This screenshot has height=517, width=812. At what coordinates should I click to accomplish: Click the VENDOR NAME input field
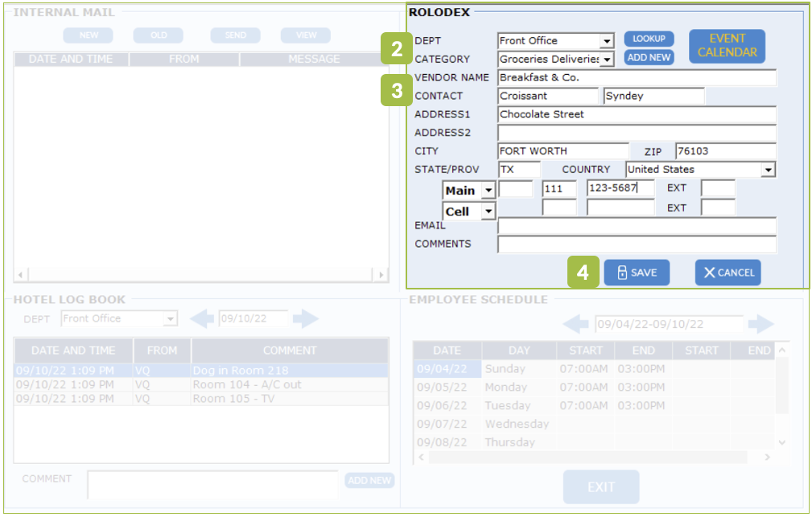[636, 78]
